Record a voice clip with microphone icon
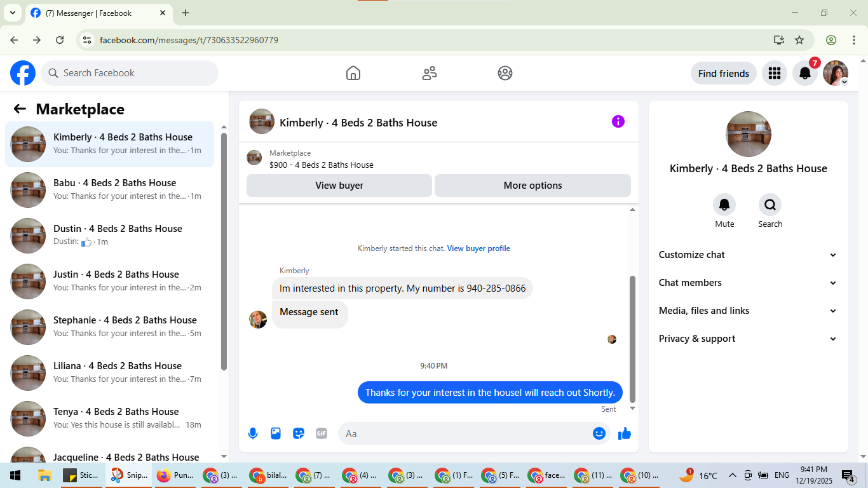The image size is (868, 488). coord(253,433)
